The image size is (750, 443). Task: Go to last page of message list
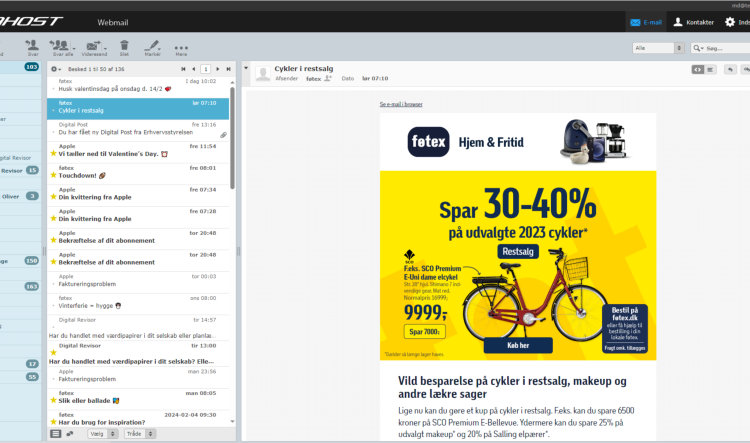[229, 69]
